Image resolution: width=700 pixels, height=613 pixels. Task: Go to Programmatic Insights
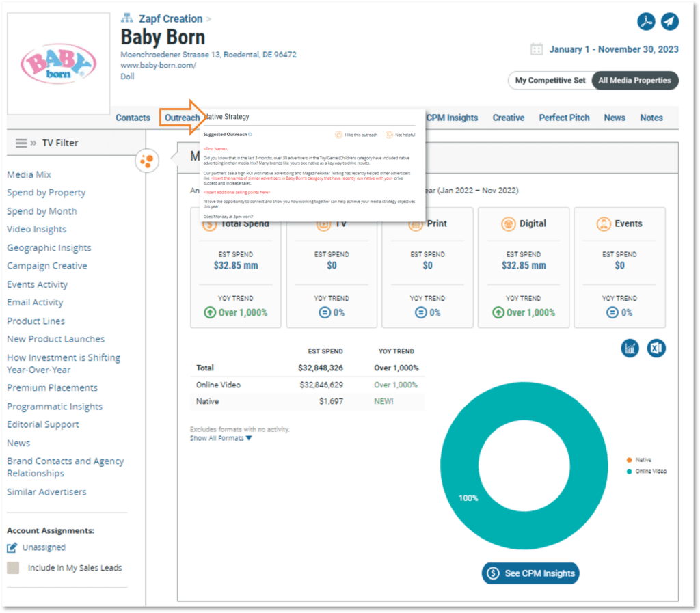pos(55,407)
